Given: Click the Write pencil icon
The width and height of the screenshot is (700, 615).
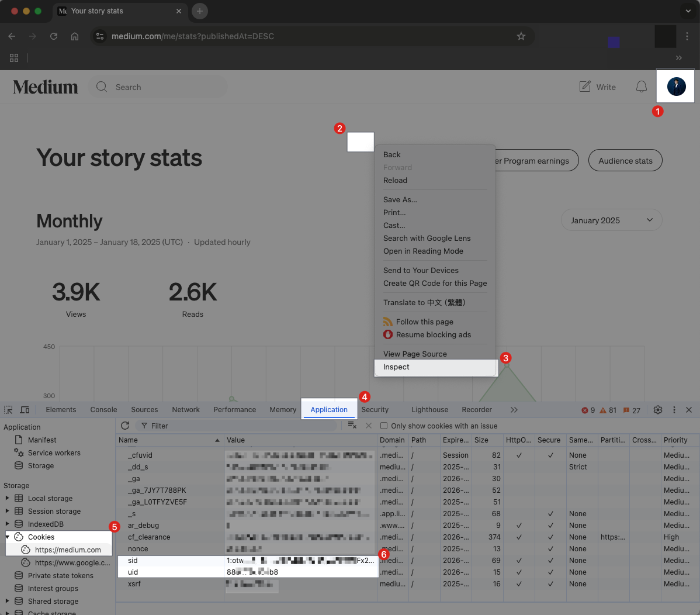Looking at the screenshot, I should click(585, 87).
